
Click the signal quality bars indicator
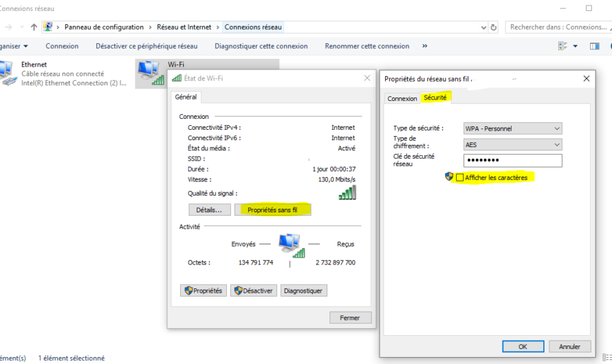(x=347, y=192)
